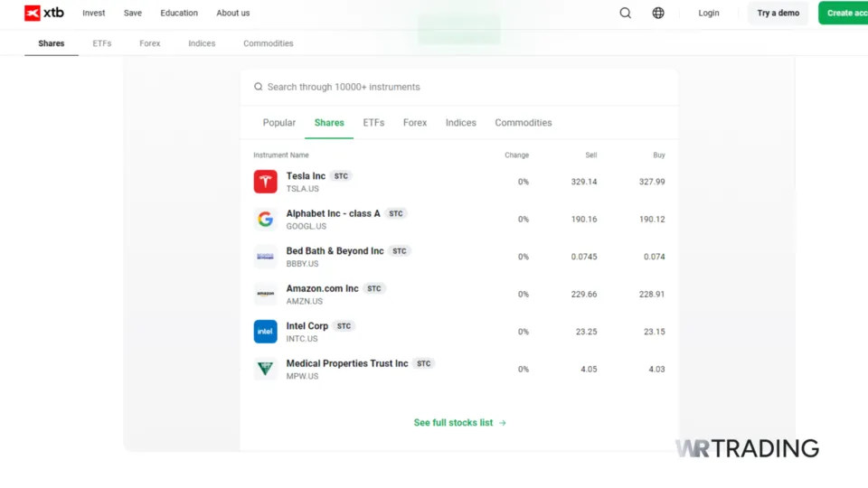Open the search magnifier icon in header

pyautogui.click(x=626, y=13)
